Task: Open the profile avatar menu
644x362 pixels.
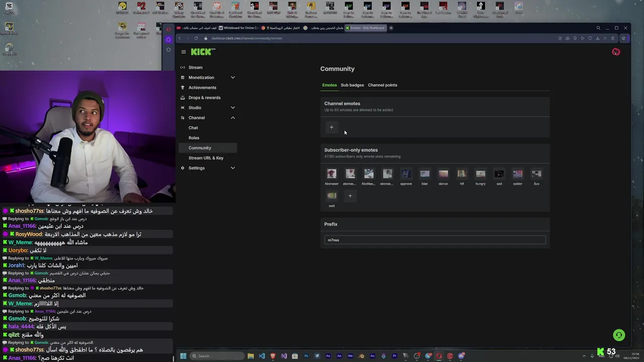Action: coord(616,52)
